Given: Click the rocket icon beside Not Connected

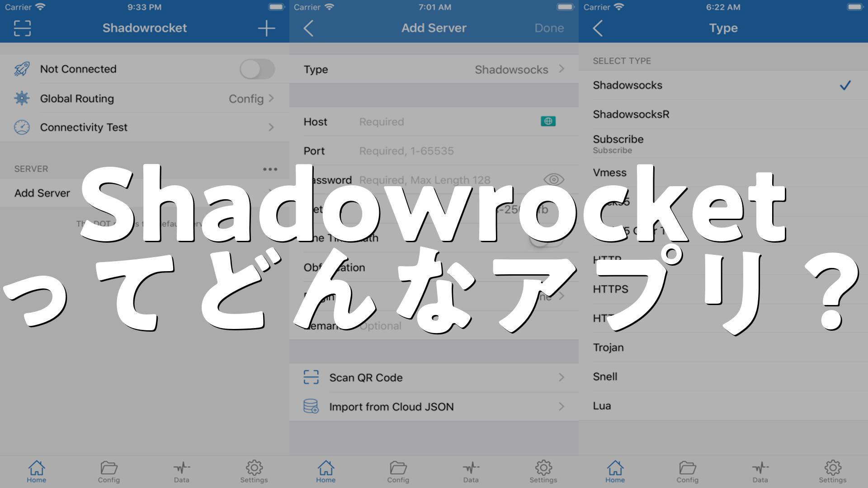Looking at the screenshot, I should [22, 69].
